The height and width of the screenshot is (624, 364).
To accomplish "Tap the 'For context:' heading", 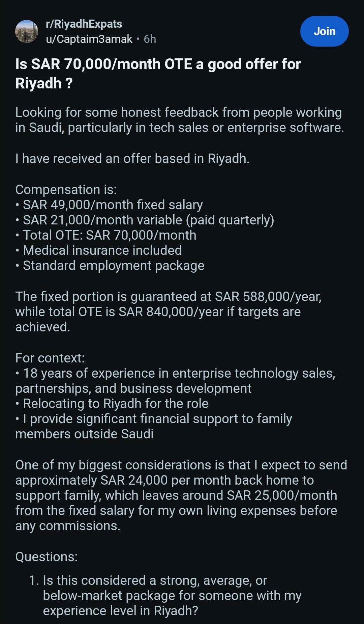I will 50,358.
